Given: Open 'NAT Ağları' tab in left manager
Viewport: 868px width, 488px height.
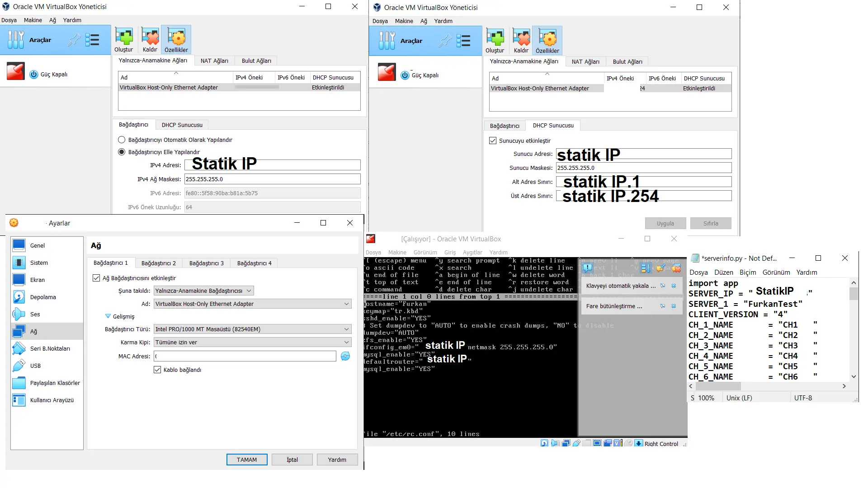Looking at the screenshot, I should coord(214,61).
